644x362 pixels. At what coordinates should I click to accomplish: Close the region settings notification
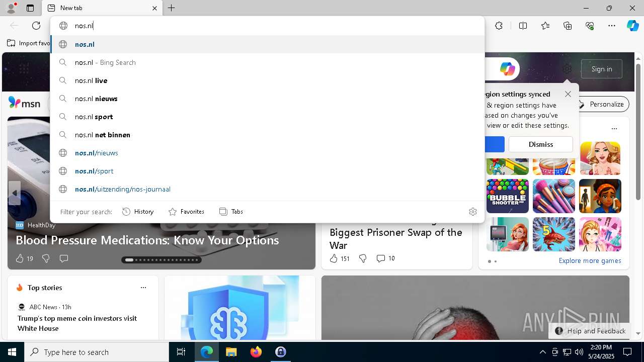pos(568,94)
